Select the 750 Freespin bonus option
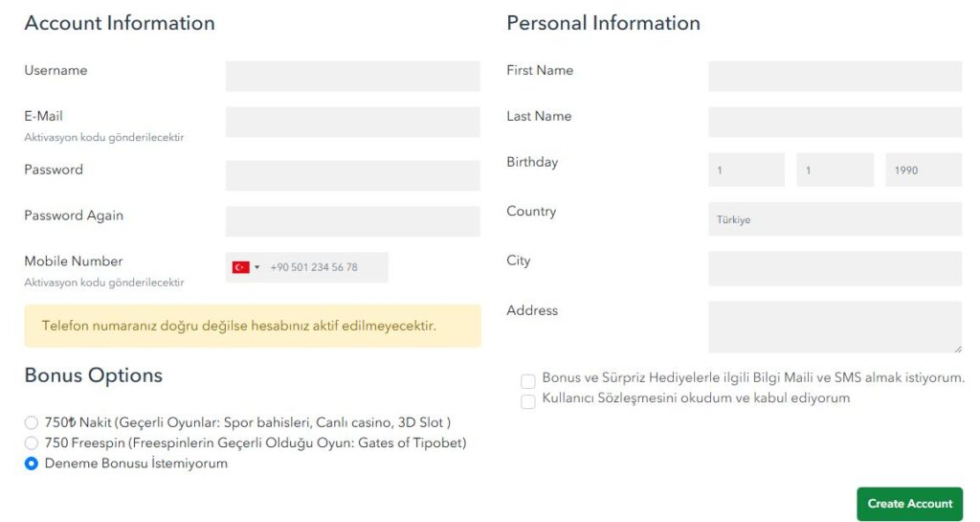The image size is (980, 522). point(32,443)
